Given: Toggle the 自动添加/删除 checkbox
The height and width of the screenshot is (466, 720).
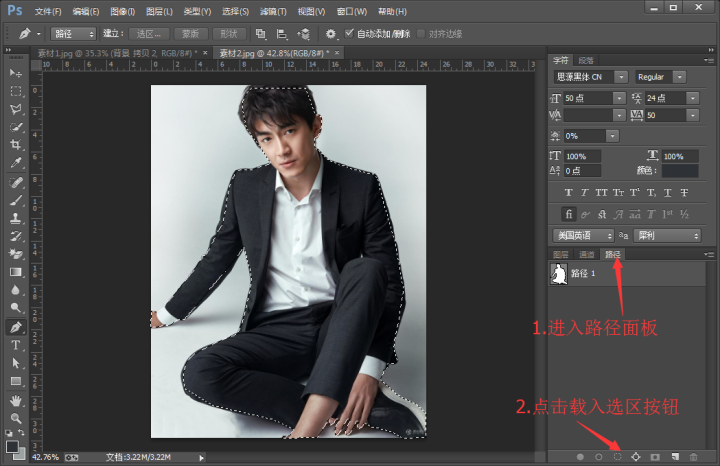Looking at the screenshot, I should pos(350,33).
